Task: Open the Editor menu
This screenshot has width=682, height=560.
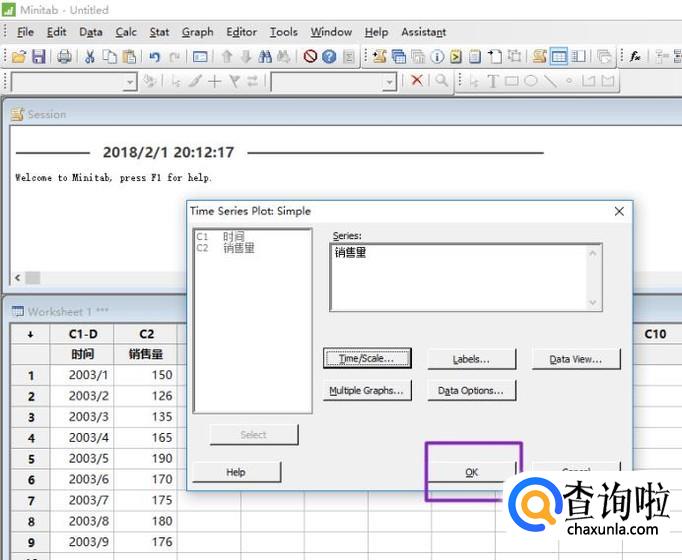Action: tap(241, 32)
